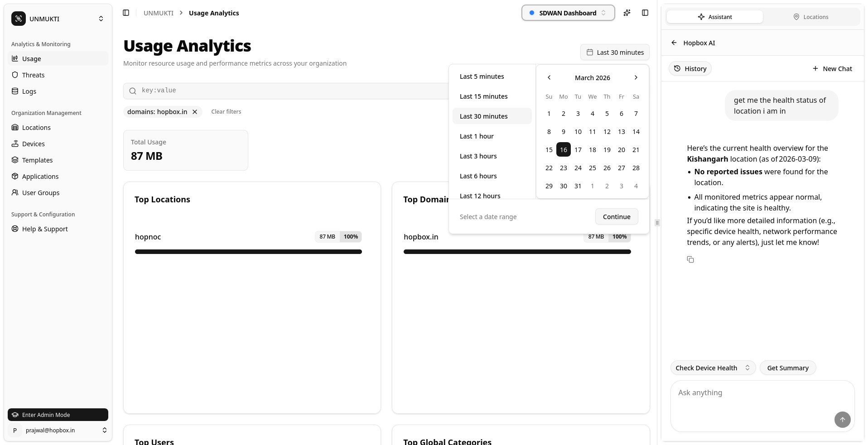This screenshot has width=868, height=445.
Task: Click the AI sparkle icon in header
Action: pos(627,13)
